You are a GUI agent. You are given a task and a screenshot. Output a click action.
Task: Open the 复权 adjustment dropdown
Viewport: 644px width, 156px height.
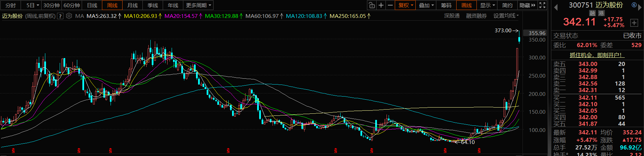(x=405, y=5)
